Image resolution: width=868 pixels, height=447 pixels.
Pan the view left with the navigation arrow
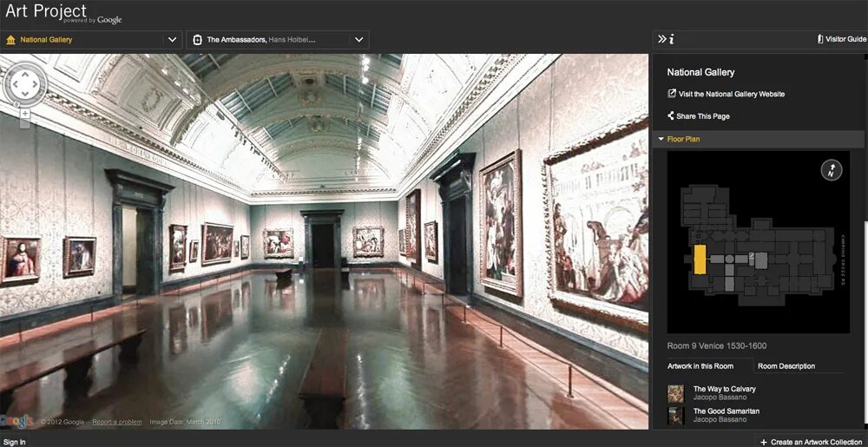[x=16, y=85]
